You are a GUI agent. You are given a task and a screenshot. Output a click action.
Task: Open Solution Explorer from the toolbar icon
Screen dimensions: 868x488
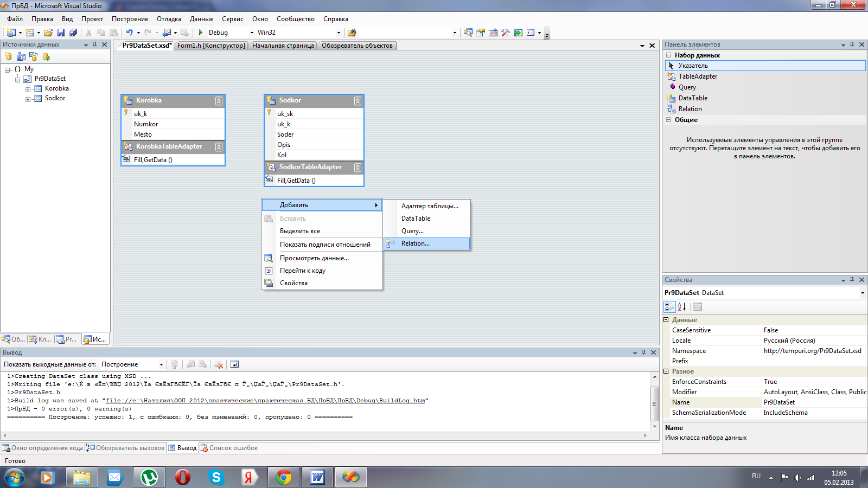468,33
